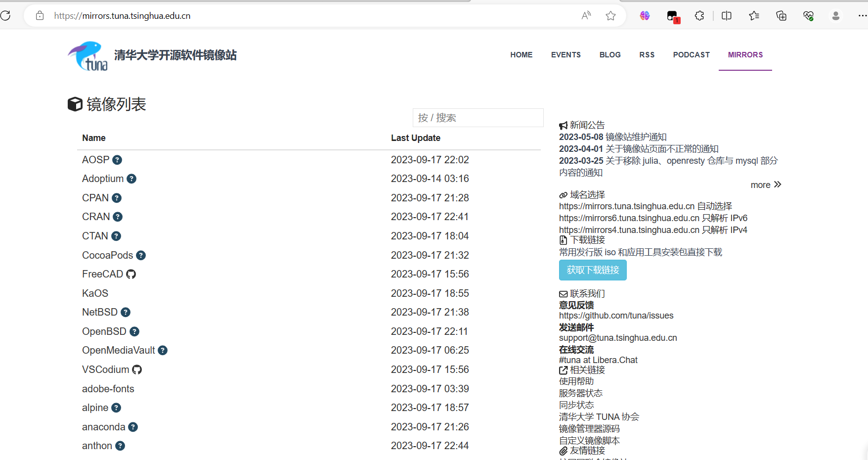Click the Name column header

tap(94, 138)
